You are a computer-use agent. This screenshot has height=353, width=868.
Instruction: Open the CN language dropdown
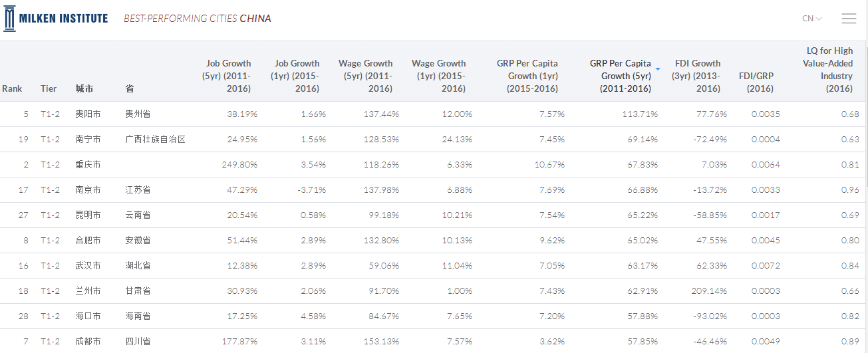click(x=812, y=19)
